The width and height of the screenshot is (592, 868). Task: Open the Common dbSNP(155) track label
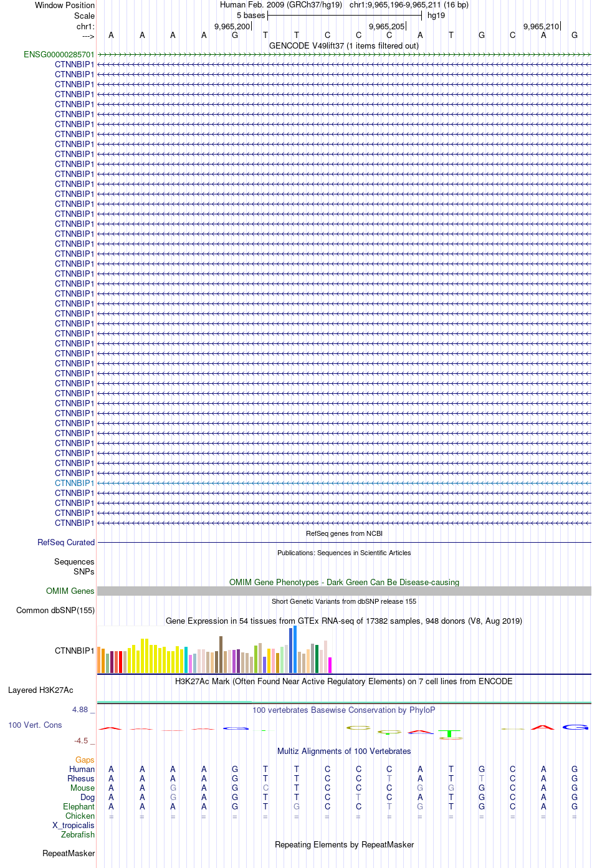tap(55, 611)
